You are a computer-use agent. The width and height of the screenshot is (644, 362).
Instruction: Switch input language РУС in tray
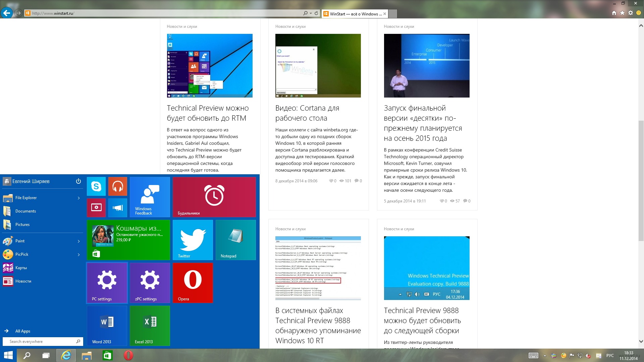(x=610, y=356)
